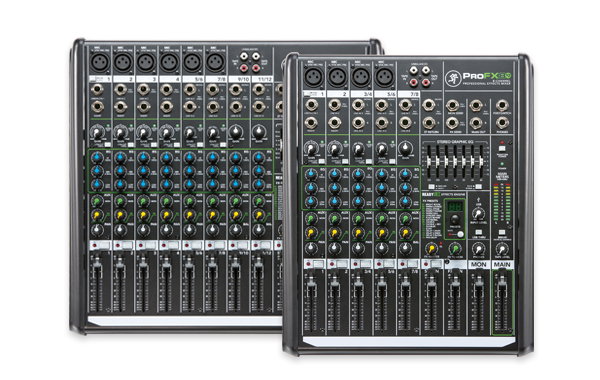
Task: Click channel 1 pan knob on ProFX8
Action: [x=311, y=248]
